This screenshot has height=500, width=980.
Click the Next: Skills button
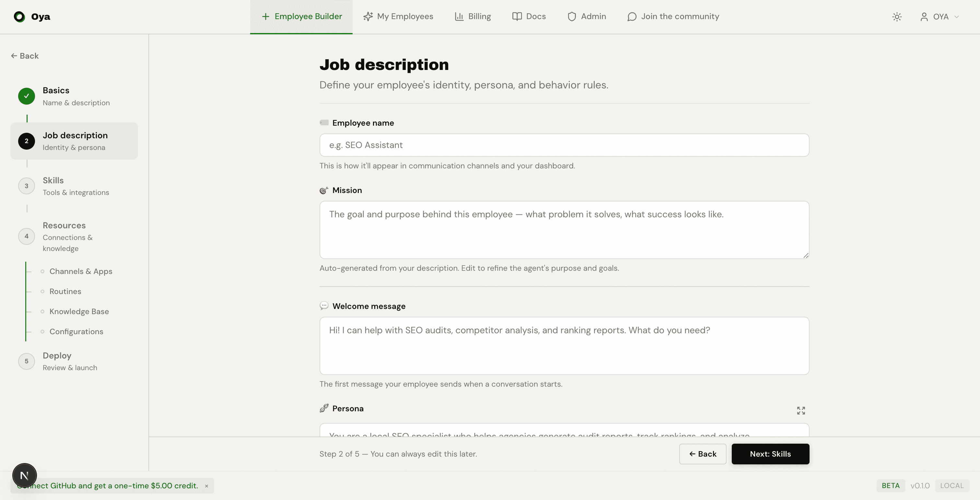pyautogui.click(x=770, y=454)
